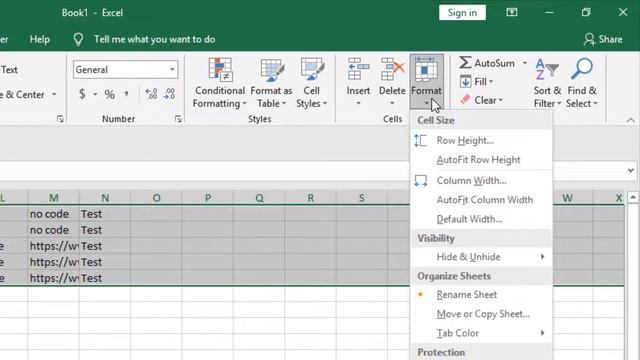Click Increase Decimal icon

(x=151, y=94)
